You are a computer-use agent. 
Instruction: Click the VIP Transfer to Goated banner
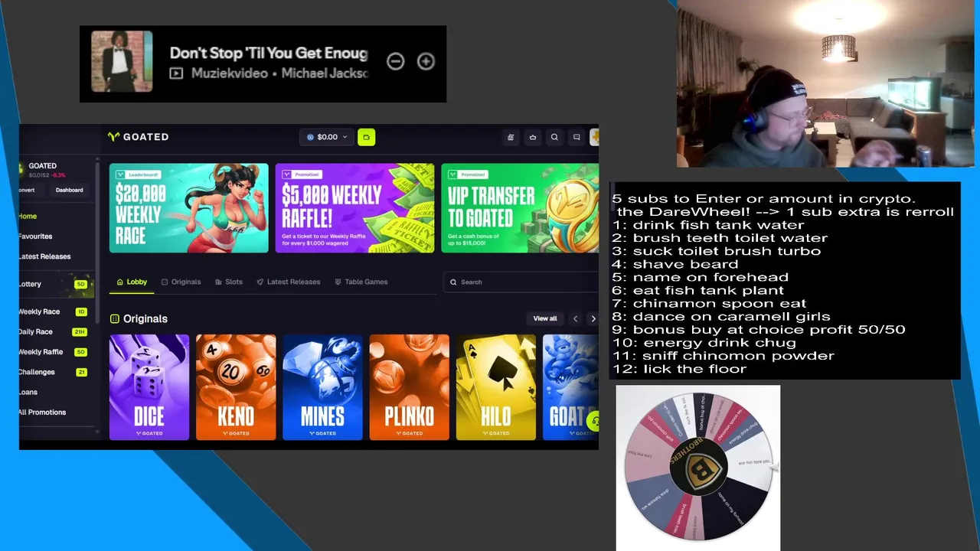click(520, 208)
